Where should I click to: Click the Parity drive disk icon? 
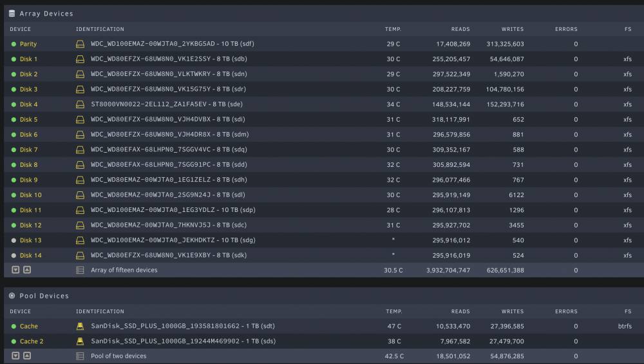point(80,44)
